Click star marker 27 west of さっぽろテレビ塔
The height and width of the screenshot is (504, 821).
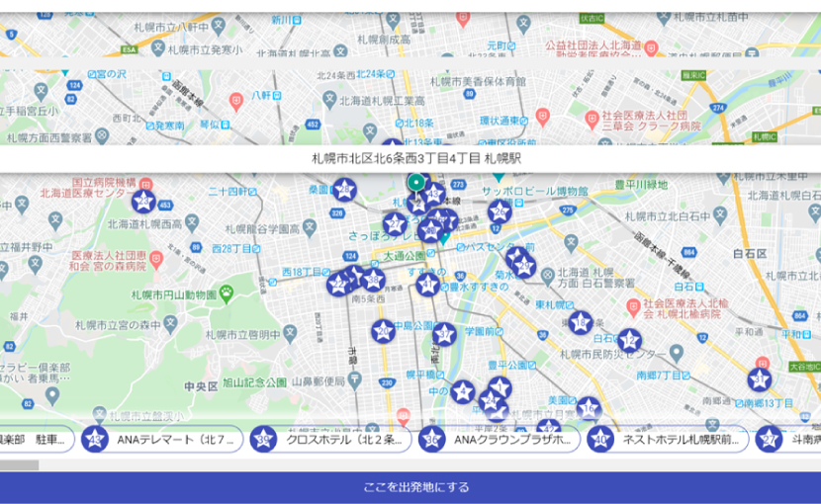(x=396, y=223)
